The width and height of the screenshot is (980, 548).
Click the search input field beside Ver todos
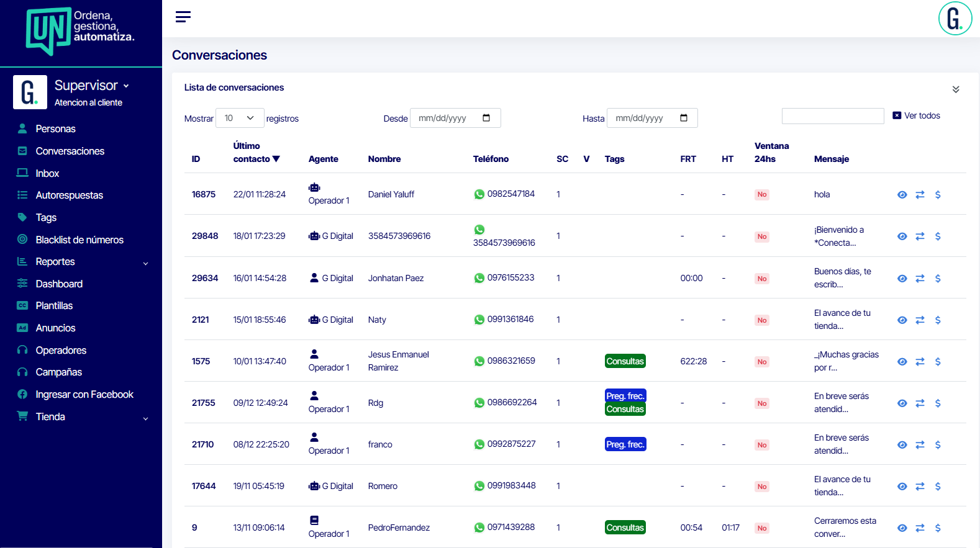pos(832,116)
